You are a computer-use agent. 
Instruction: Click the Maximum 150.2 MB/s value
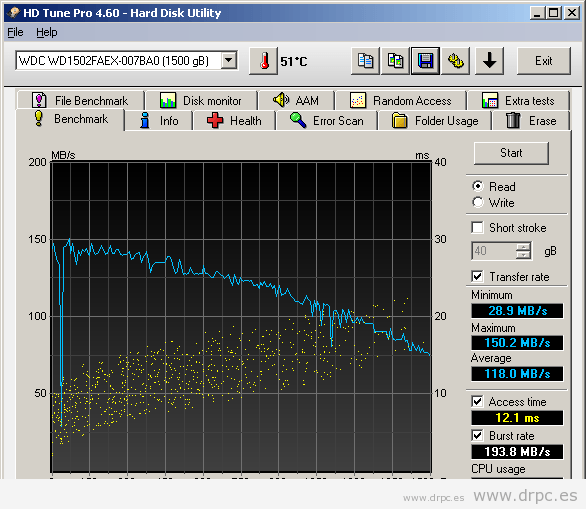point(517,343)
